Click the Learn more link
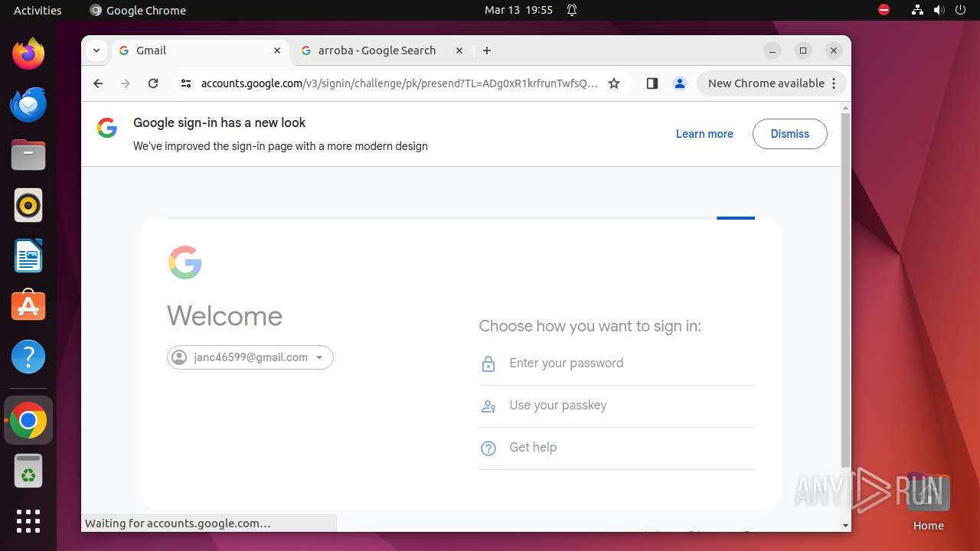The image size is (980, 551). pyautogui.click(x=704, y=134)
